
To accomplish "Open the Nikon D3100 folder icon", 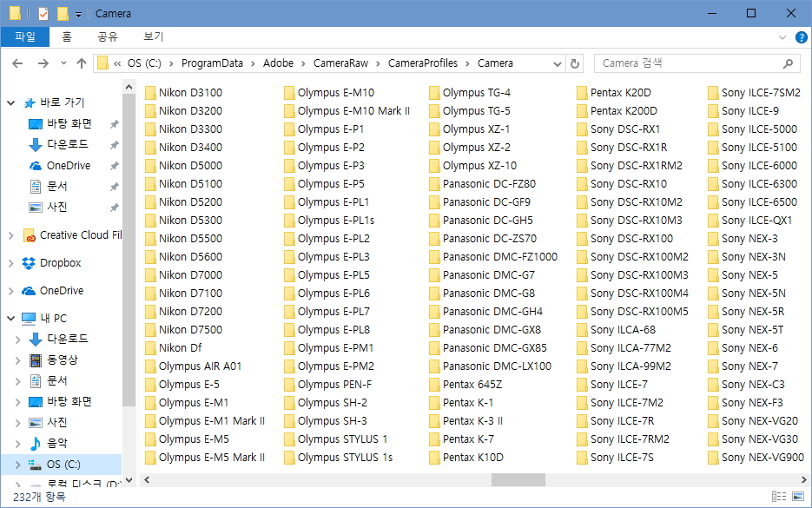I will (150, 93).
